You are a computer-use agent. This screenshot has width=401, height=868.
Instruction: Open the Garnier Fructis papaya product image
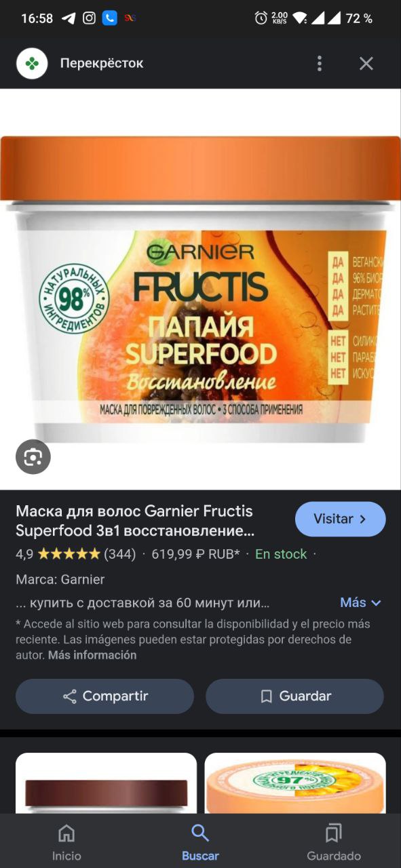click(200, 289)
